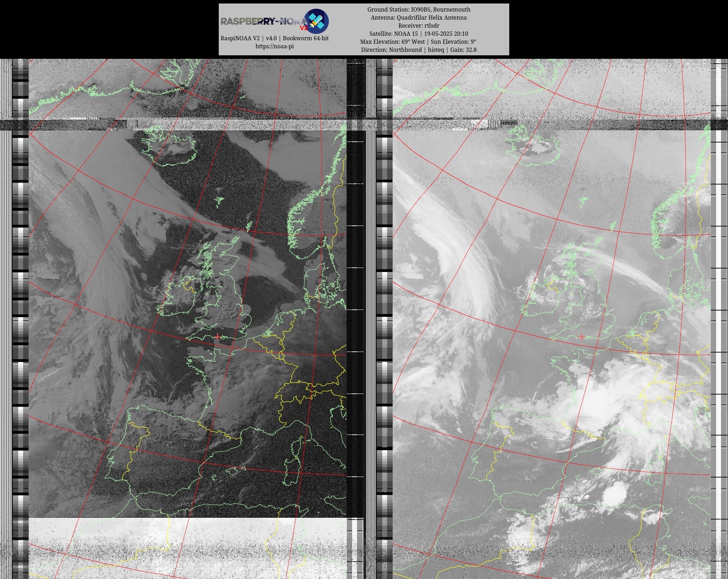Click the 'Max Elevation: 69° West | Sun Elevation: 9°' line

418,42
